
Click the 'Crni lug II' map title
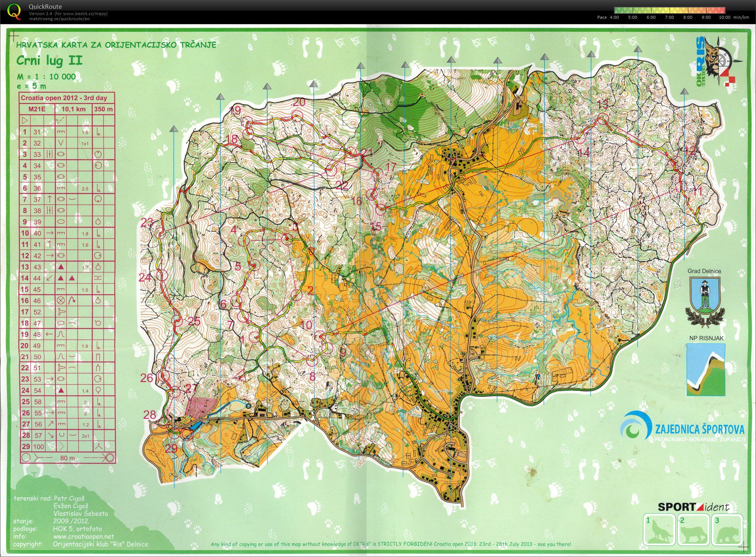tap(49, 61)
